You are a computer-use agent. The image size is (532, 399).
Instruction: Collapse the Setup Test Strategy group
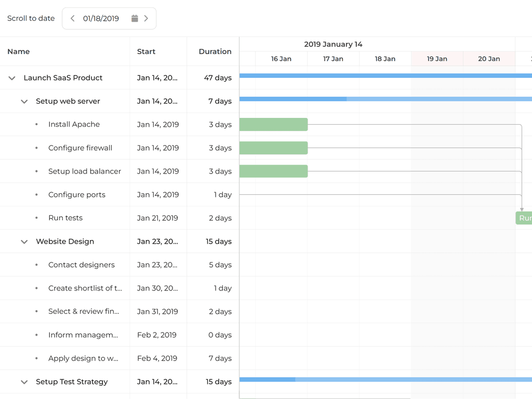tap(24, 382)
